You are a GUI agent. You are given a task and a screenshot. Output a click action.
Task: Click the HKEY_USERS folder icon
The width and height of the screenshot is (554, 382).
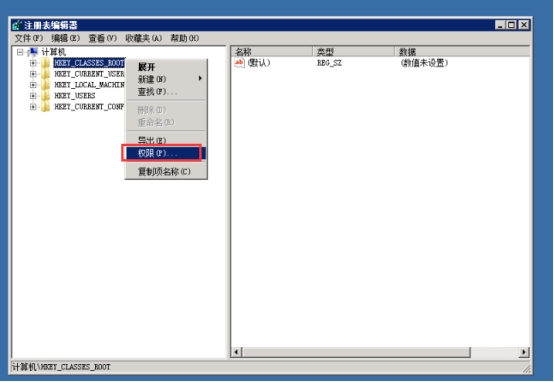(x=45, y=96)
